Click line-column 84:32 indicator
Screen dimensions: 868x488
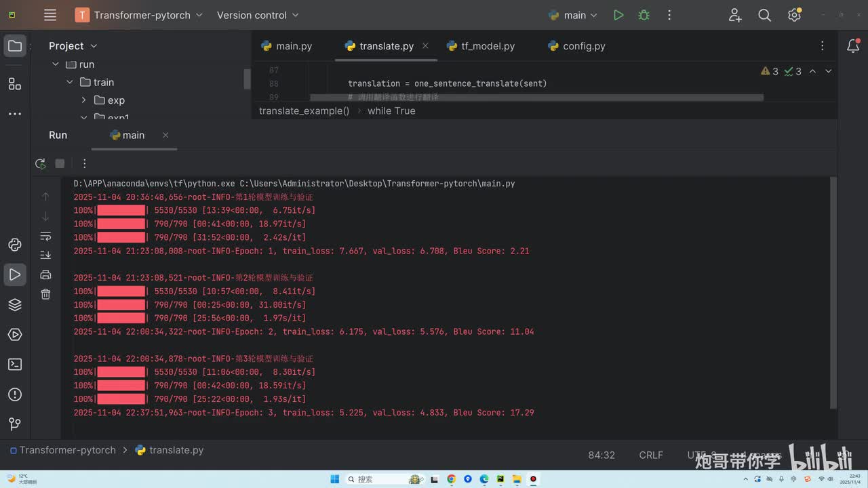tap(601, 455)
